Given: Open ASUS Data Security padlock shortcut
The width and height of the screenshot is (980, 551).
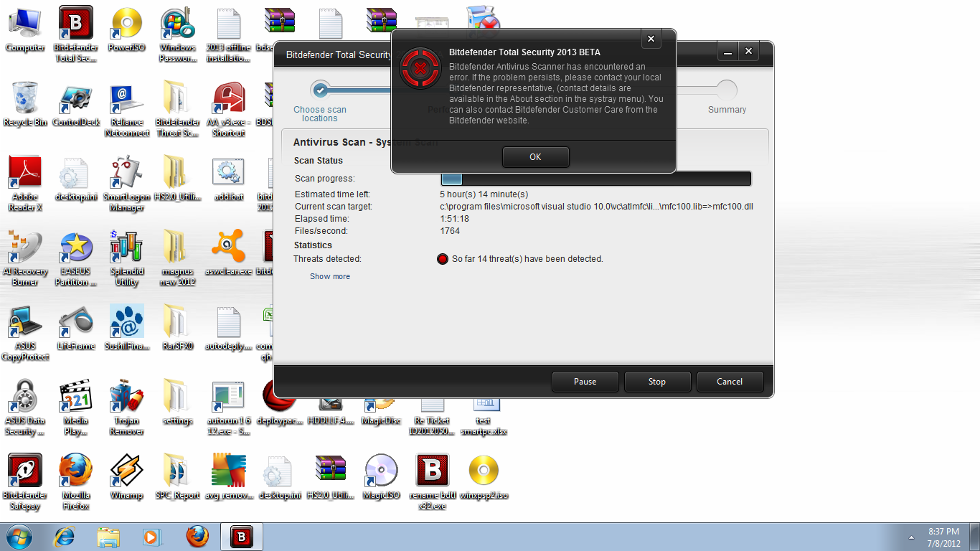Looking at the screenshot, I should pos(25,408).
